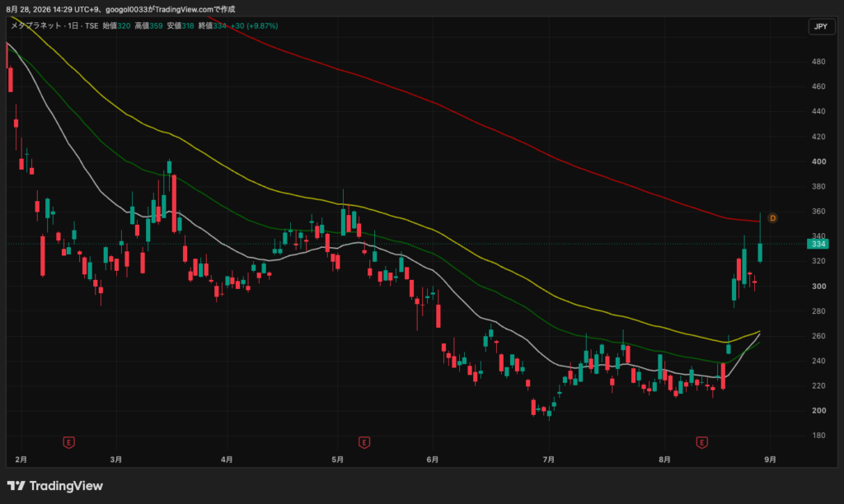844x504 pixels.
Task: Click the 360 price axis label
Action: tap(818, 212)
